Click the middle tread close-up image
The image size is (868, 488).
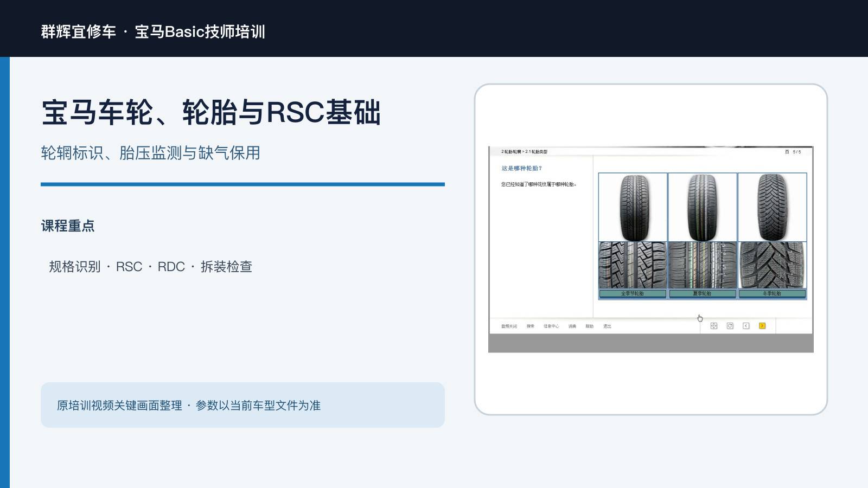[703, 265]
